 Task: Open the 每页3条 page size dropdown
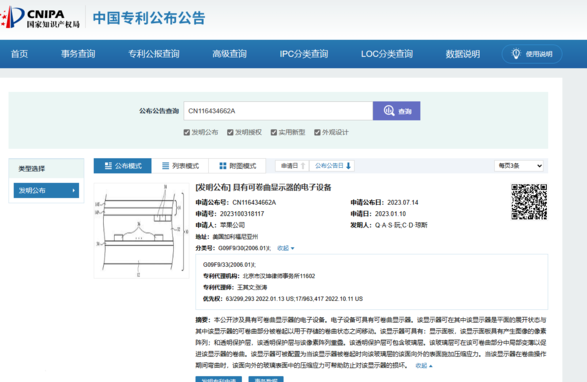coord(519,166)
